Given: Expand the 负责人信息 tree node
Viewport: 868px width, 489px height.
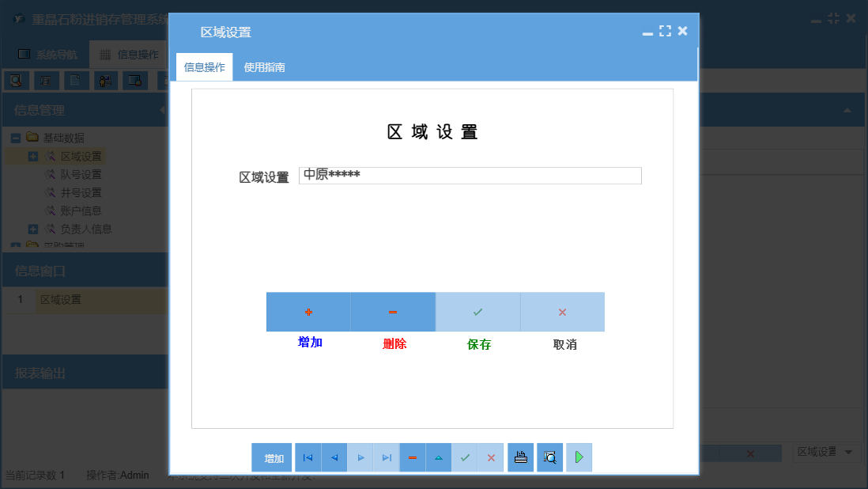Looking at the screenshot, I should (35, 229).
